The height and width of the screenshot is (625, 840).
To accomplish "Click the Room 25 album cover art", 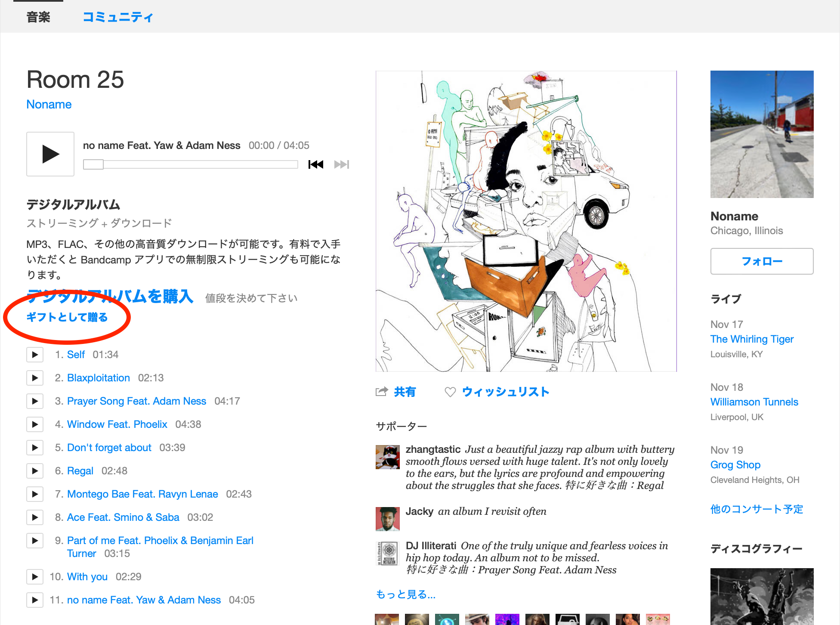I will 526,221.
